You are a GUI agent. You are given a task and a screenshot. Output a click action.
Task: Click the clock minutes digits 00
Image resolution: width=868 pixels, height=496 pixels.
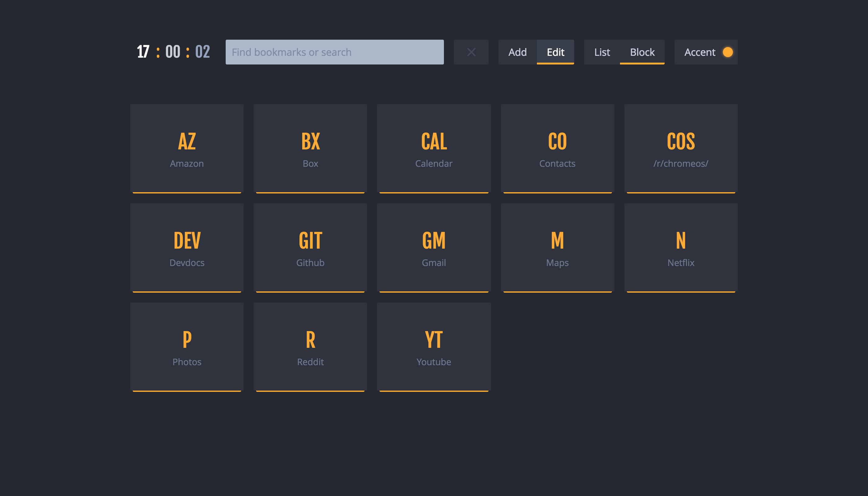173,52
